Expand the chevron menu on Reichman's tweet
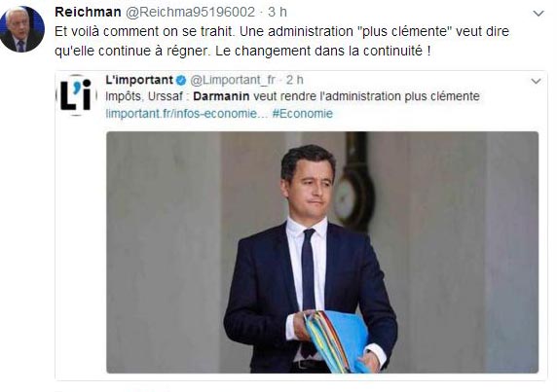Screen dimensions: 557x392 coord(538,14)
